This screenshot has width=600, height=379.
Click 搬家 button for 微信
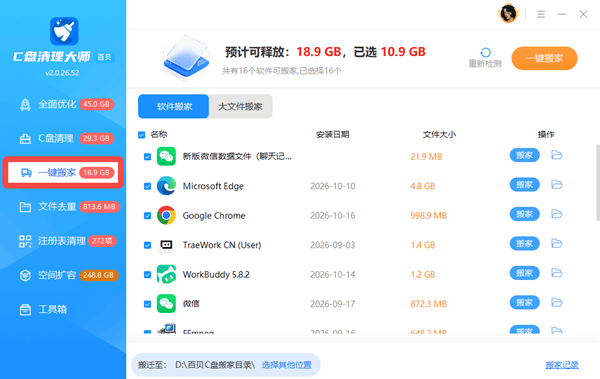click(x=525, y=302)
